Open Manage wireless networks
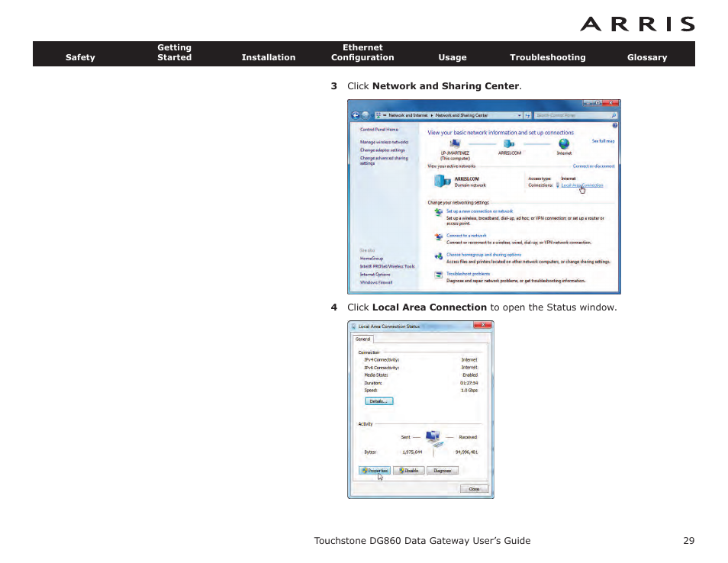 384,142
